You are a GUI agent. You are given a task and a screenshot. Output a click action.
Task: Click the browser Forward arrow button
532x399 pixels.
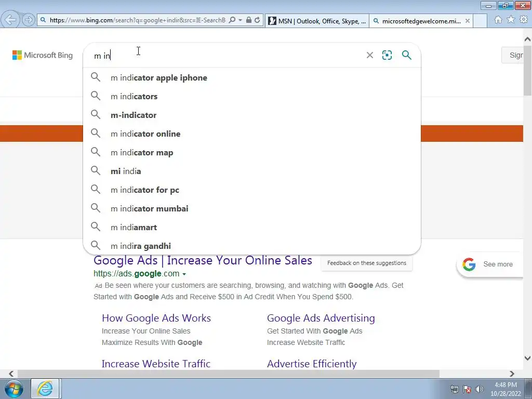29,20
